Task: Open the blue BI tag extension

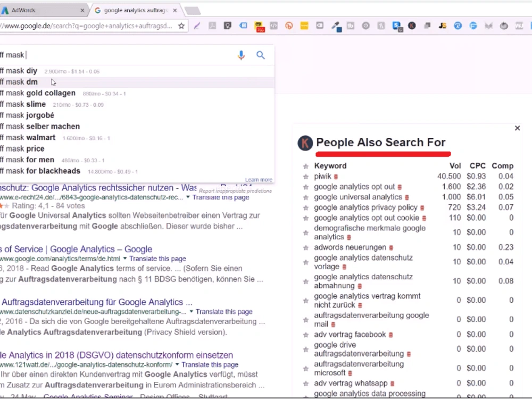Action: [x=243, y=26]
